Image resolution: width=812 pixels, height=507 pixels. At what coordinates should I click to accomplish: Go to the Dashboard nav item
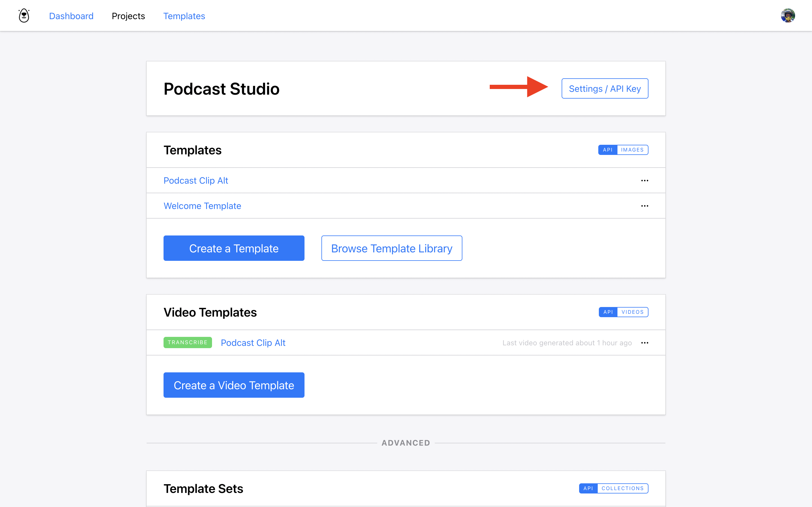point(71,16)
